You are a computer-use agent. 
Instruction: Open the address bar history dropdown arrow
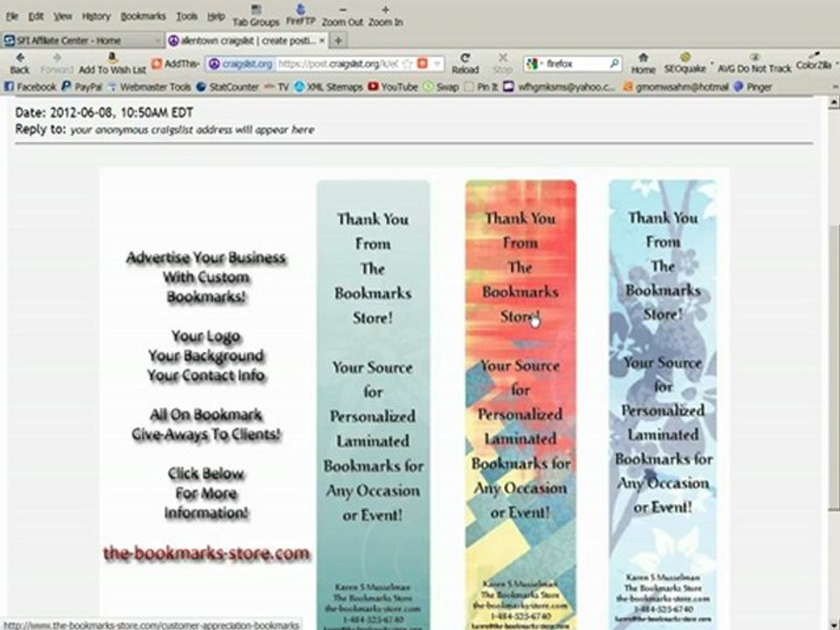tap(437, 64)
